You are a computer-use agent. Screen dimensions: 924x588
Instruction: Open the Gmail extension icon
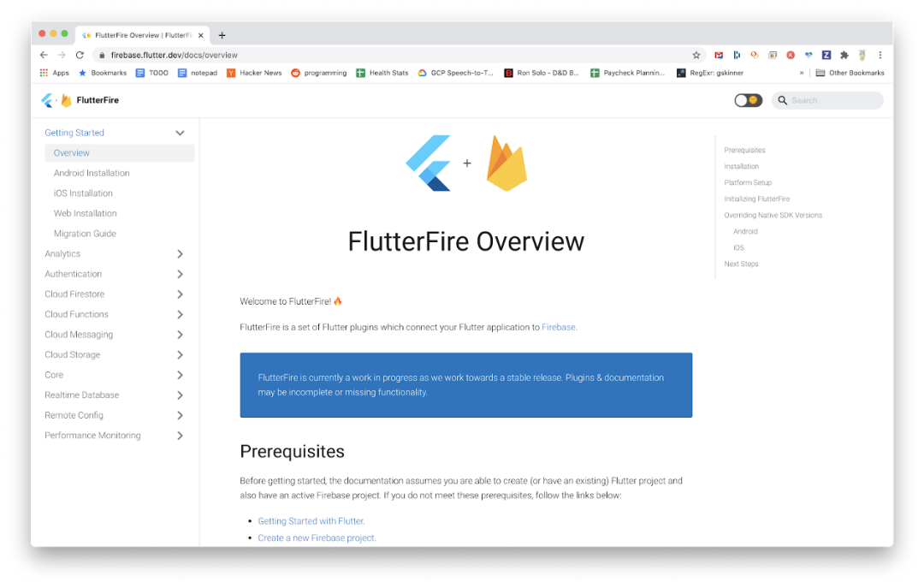(719, 55)
